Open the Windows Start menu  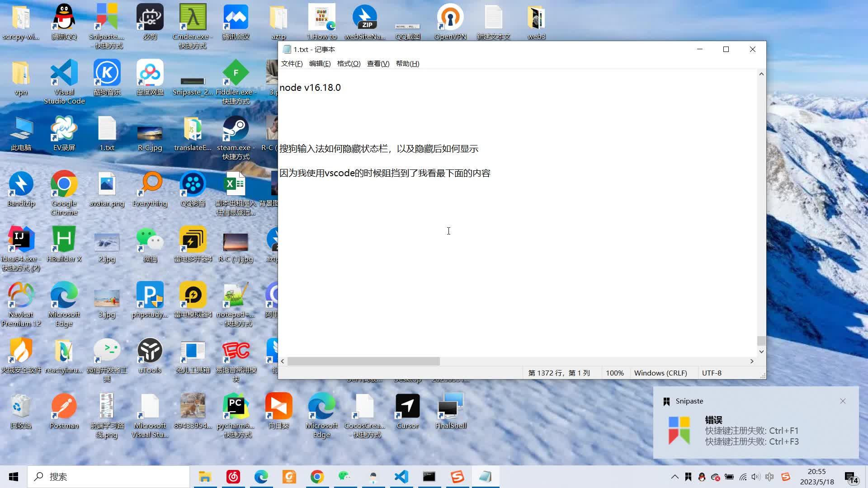pyautogui.click(x=14, y=477)
